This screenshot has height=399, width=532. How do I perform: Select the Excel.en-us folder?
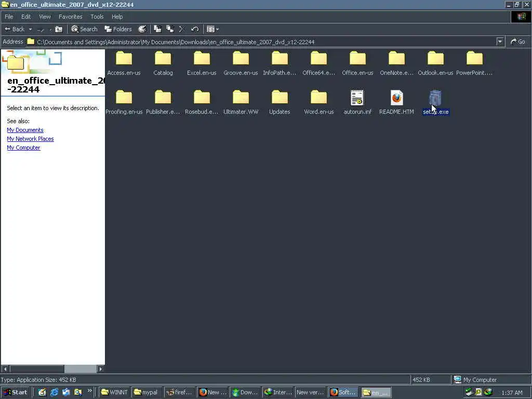202,63
